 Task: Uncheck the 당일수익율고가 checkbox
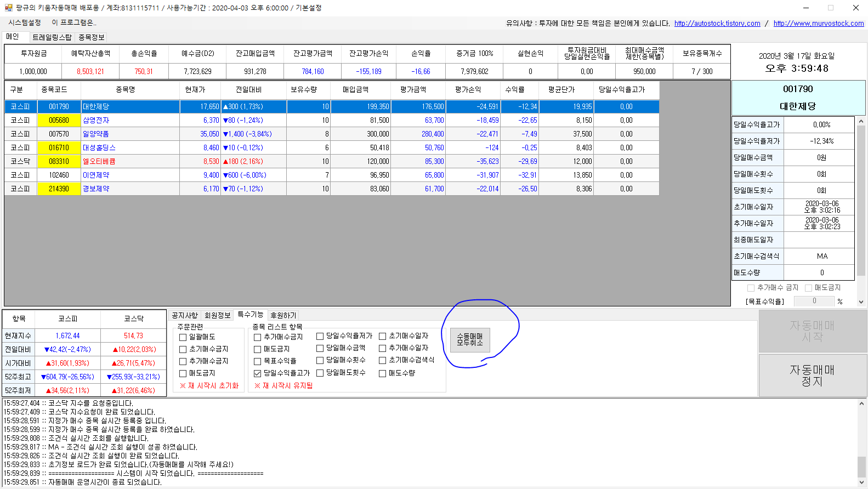257,373
